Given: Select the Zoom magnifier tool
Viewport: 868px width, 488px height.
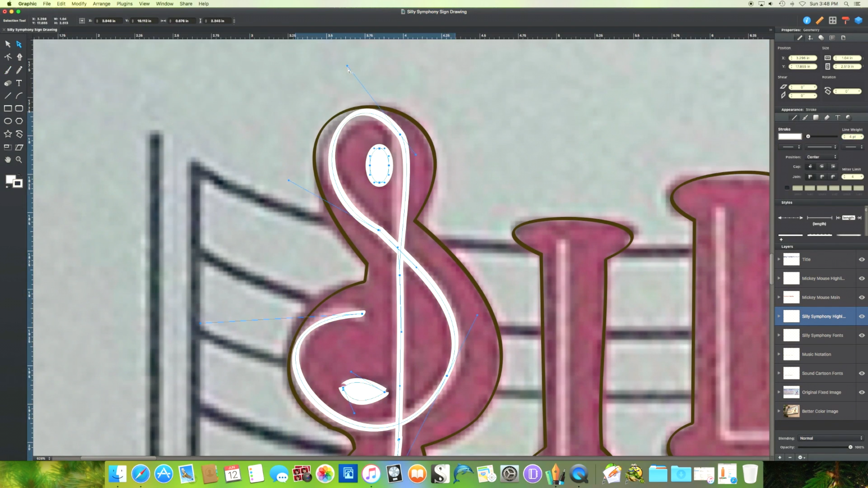Looking at the screenshot, I should [x=19, y=160].
